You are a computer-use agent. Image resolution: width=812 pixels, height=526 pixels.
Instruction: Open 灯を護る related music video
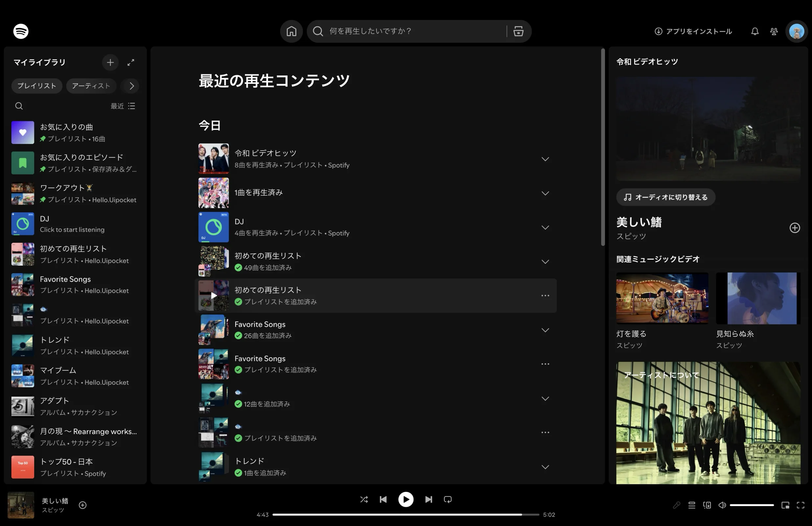(662, 311)
